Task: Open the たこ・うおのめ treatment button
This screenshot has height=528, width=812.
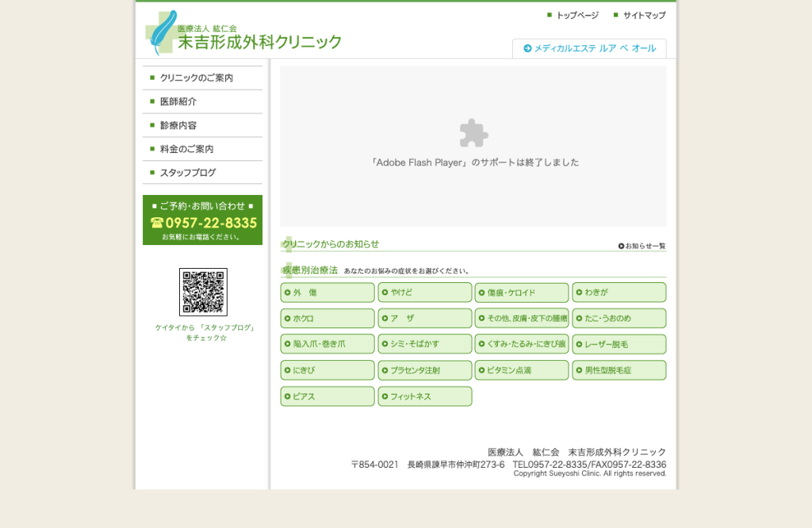Action: click(x=619, y=319)
